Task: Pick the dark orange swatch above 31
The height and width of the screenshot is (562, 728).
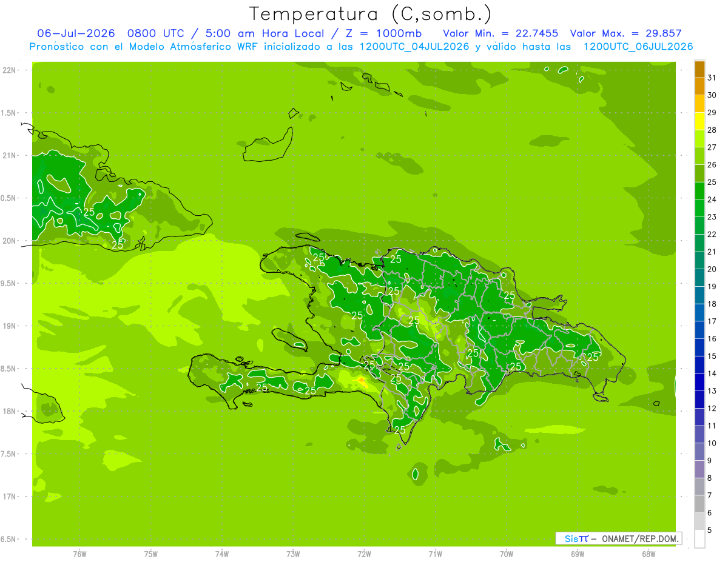Action: point(699,69)
